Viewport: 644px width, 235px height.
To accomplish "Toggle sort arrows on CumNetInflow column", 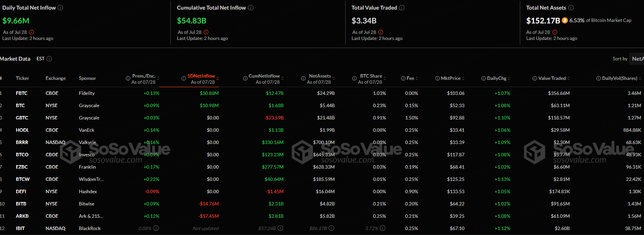I will [283, 78].
